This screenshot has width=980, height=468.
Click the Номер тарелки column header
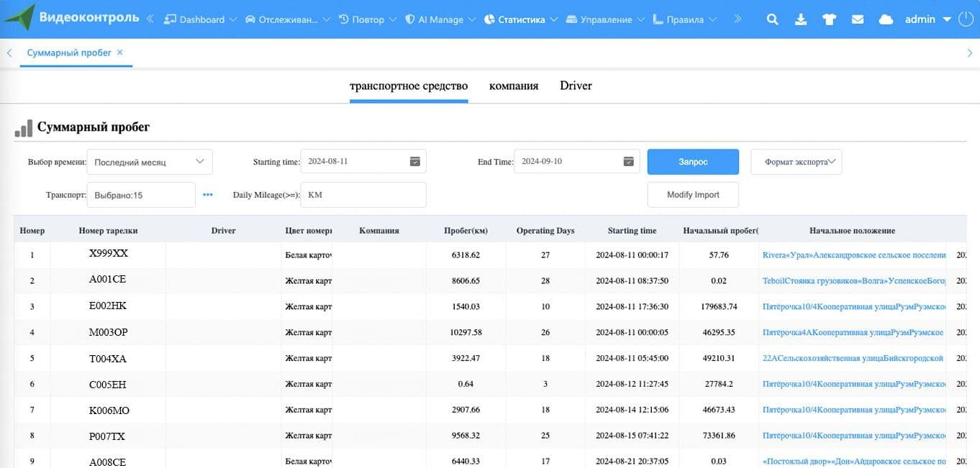pyautogui.click(x=108, y=231)
